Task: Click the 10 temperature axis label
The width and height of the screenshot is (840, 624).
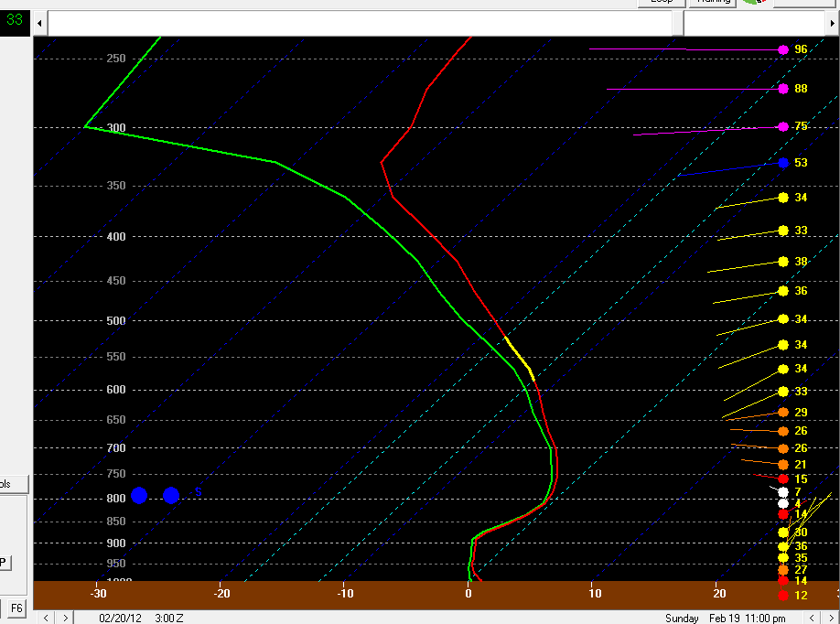Action: [x=595, y=594]
